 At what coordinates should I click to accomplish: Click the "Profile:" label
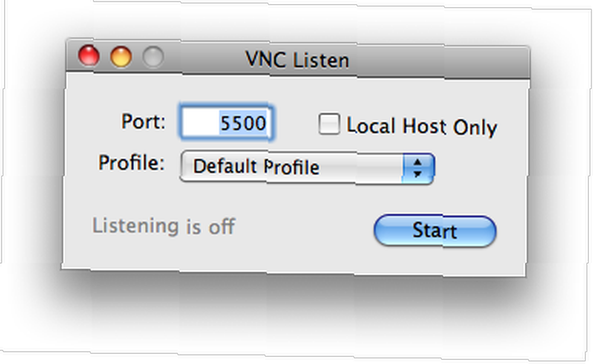(x=132, y=163)
